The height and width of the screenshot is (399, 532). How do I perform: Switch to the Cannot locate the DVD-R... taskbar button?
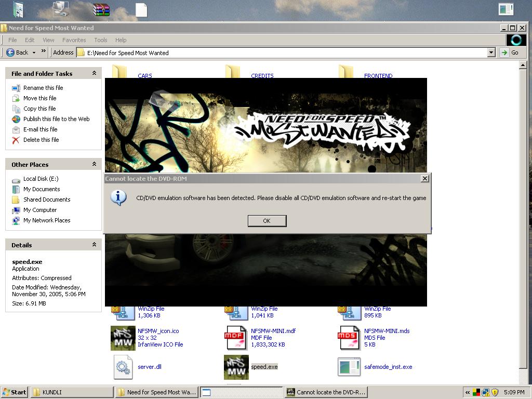coord(326,392)
